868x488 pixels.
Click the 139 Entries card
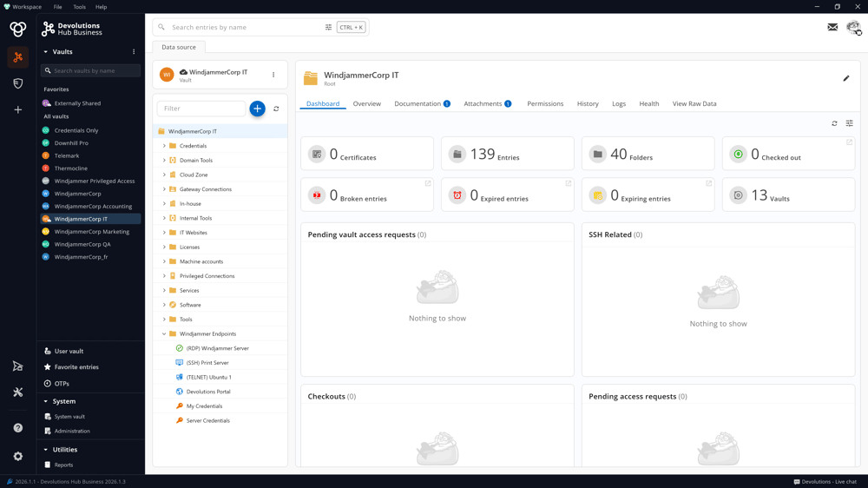pos(507,154)
